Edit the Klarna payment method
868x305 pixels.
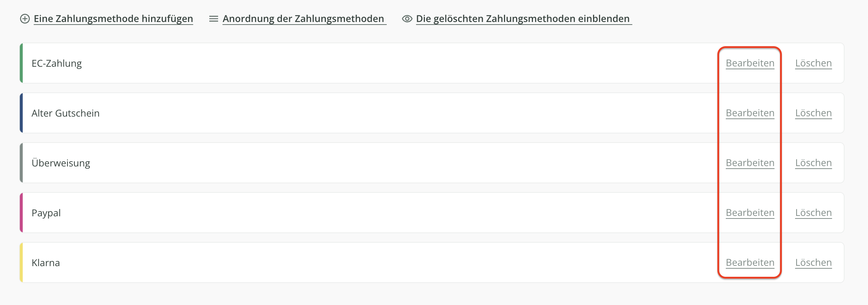click(x=750, y=262)
